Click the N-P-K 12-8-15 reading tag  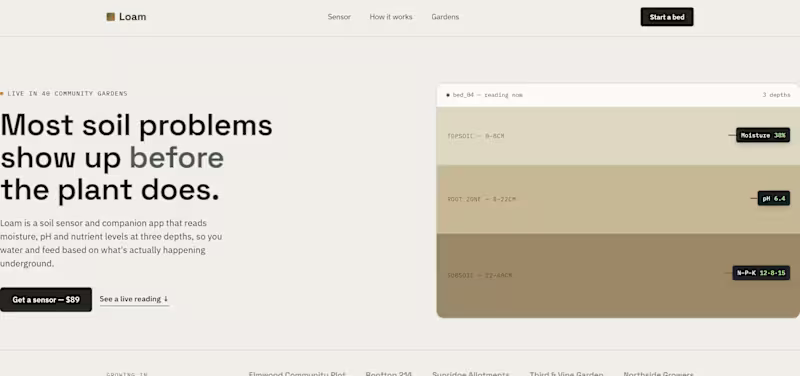(761, 273)
